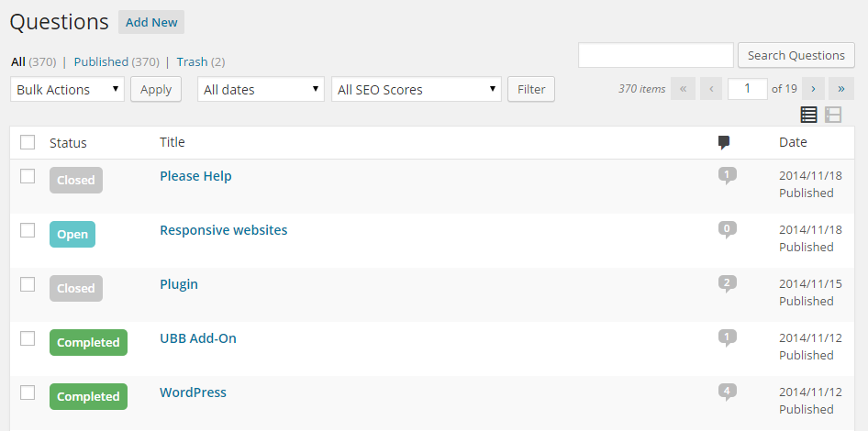Expand the Bulk Actions dropdown

67,89
